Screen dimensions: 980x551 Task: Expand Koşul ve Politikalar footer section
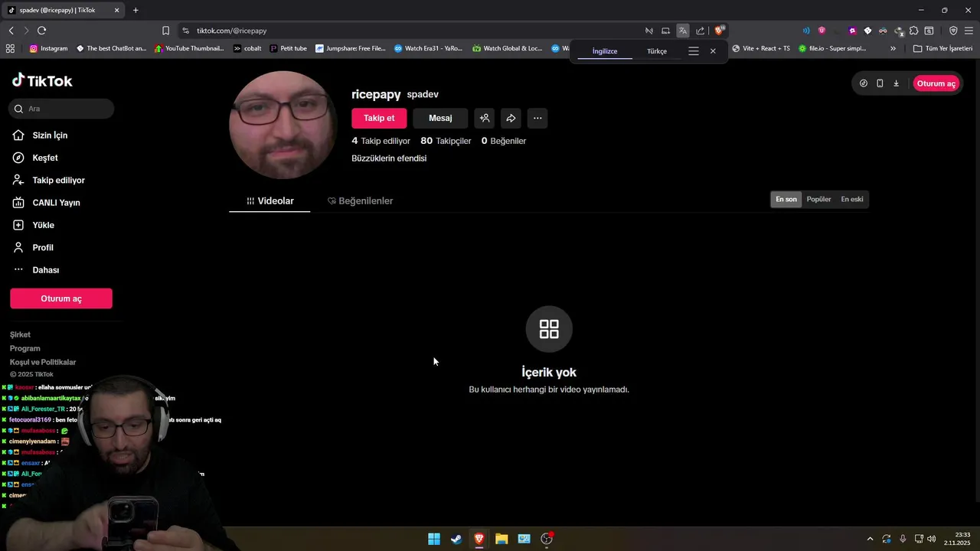(x=43, y=362)
